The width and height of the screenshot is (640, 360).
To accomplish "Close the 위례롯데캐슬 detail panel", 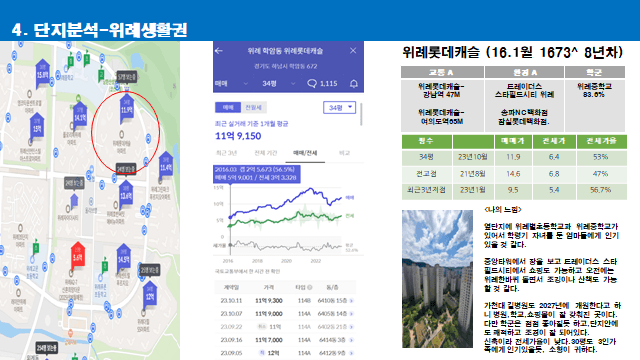I will [x=353, y=51].
